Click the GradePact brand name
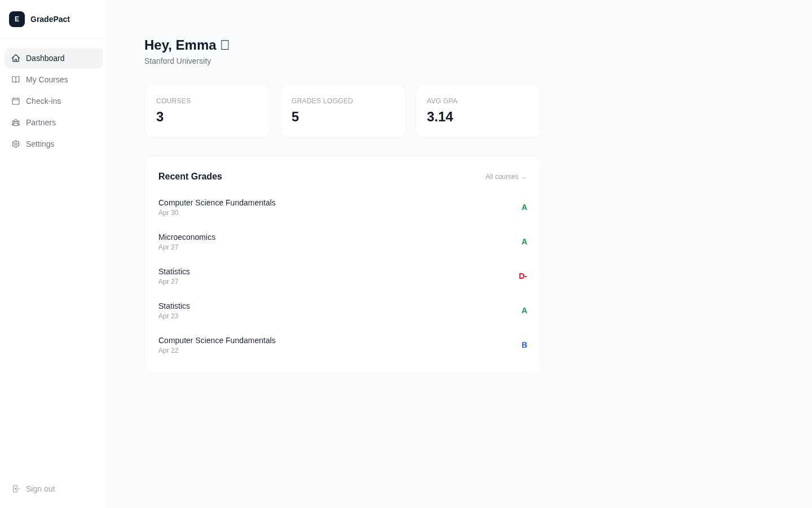812x508 pixels. pos(50,19)
